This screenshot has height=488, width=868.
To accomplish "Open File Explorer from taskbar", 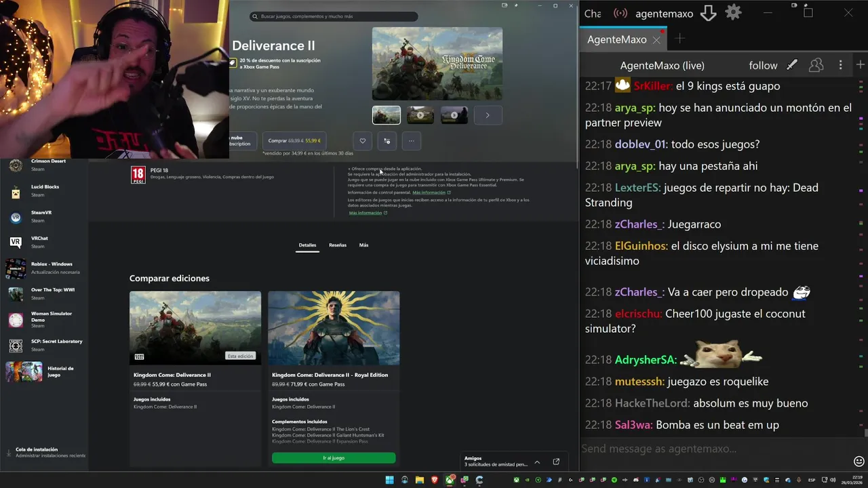I will pos(419,480).
